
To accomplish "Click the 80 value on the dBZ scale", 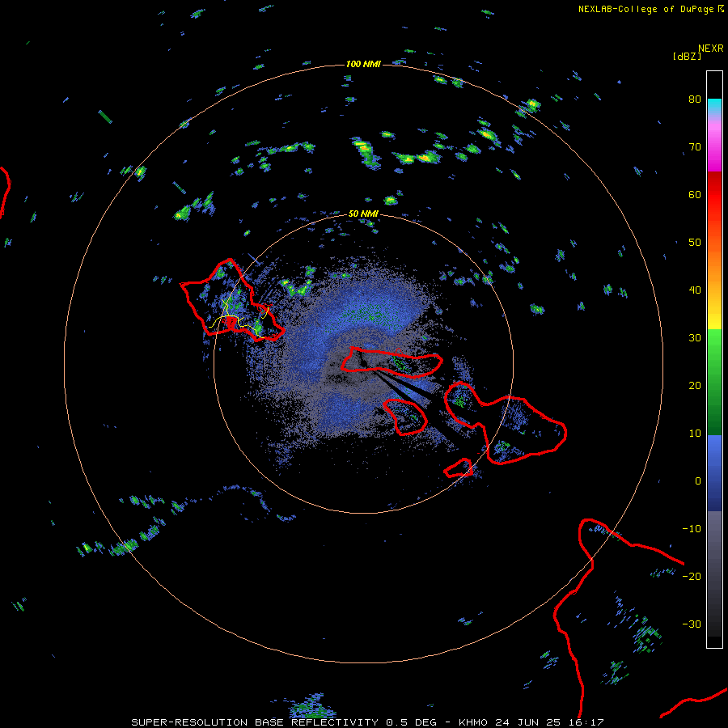I will (695, 99).
